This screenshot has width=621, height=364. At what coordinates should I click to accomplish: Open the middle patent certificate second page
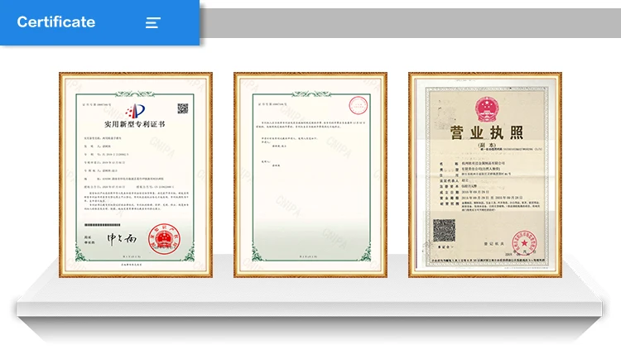point(310,175)
